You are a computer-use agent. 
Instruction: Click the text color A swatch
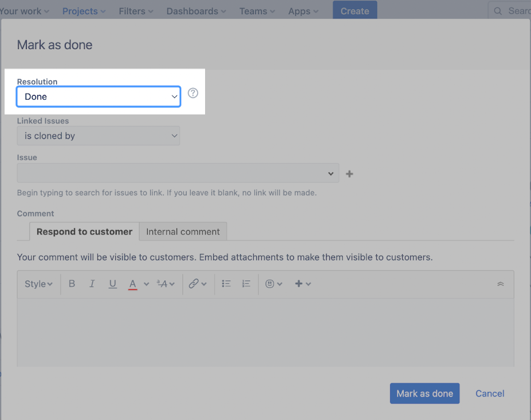pos(133,284)
